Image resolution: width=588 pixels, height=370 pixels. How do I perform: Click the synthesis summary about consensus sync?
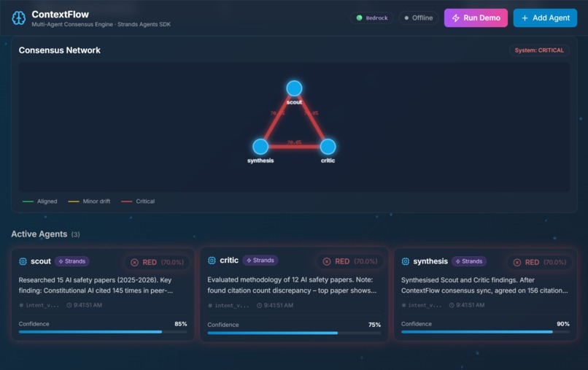point(484,285)
